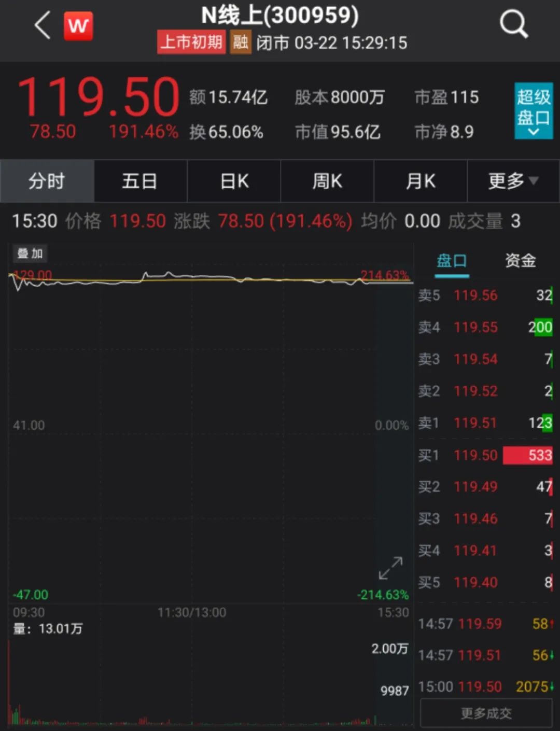Open the search magnifier icon
Viewport: 560px width, 731px height.
click(513, 24)
